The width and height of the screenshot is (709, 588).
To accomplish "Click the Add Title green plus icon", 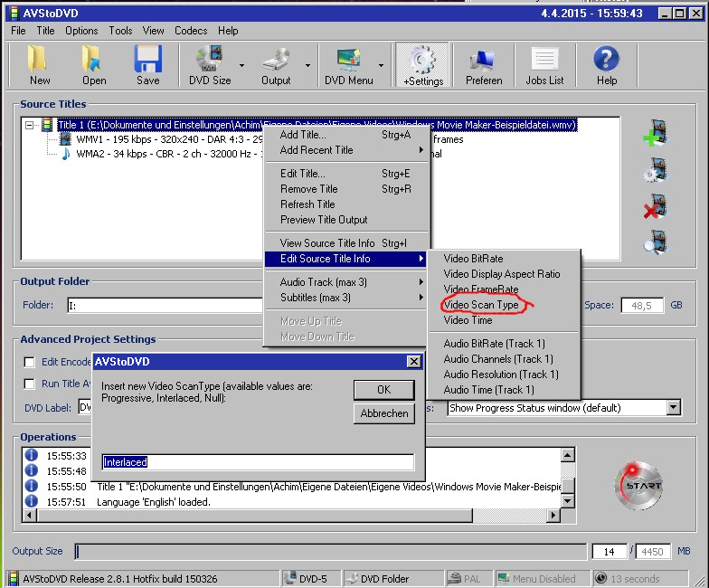I will (x=655, y=133).
